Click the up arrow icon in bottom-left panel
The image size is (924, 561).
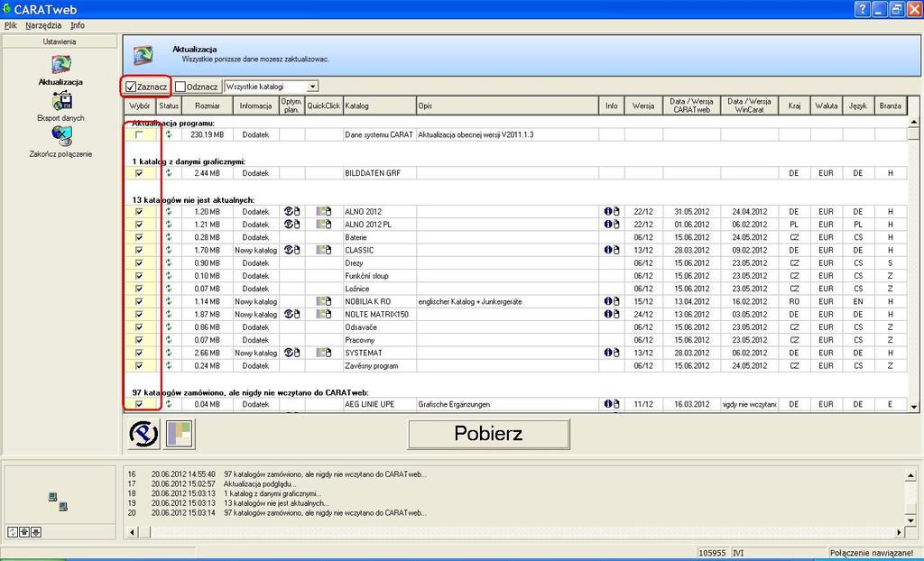pyautogui.click(x=24, y=532)
